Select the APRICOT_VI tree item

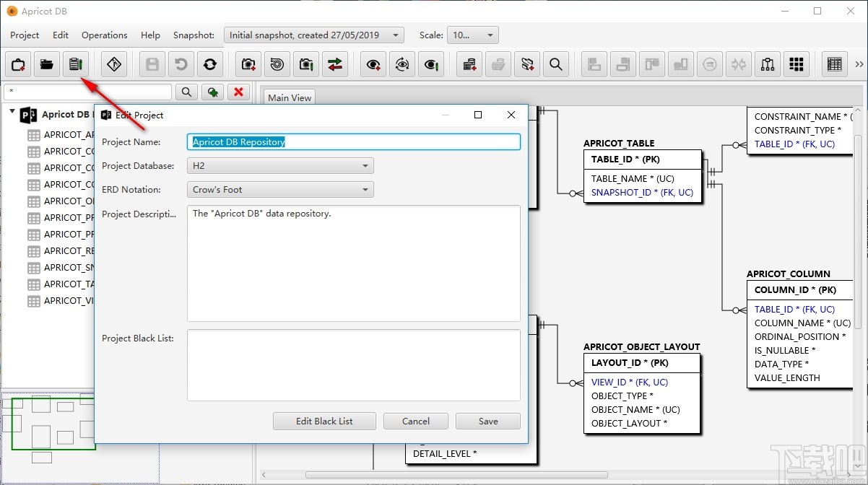point(69,300)
